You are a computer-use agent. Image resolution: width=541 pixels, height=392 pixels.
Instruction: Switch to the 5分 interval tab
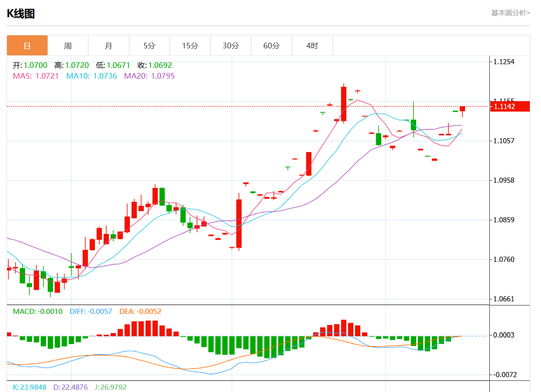point(149,46)
